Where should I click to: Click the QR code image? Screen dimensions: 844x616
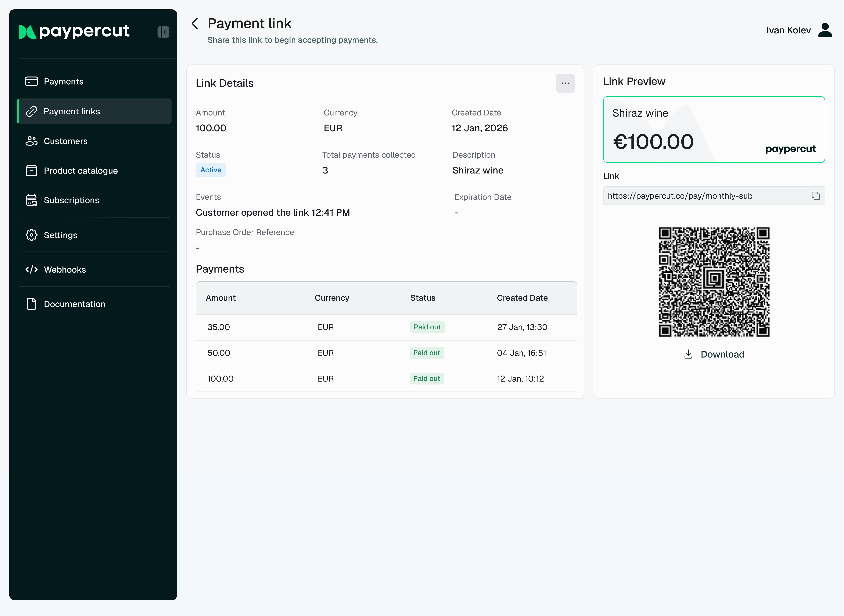(713, 282)
